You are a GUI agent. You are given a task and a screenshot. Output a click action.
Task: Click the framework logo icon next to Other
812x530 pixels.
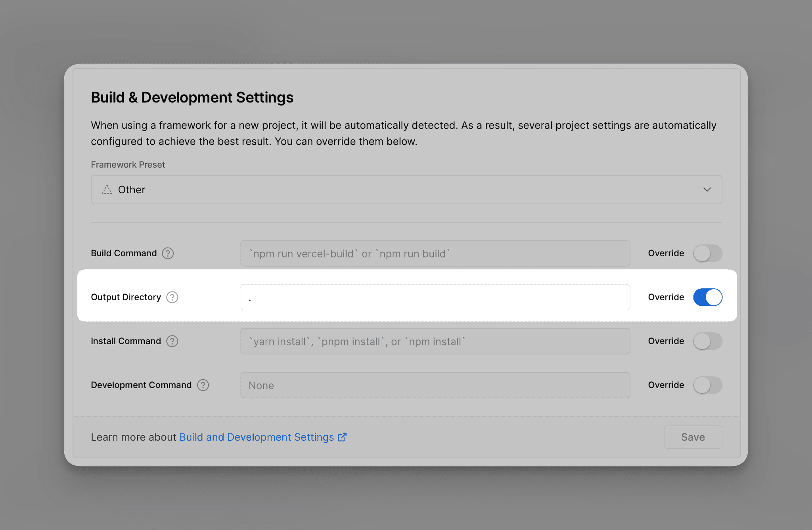(x=106, y=189)
